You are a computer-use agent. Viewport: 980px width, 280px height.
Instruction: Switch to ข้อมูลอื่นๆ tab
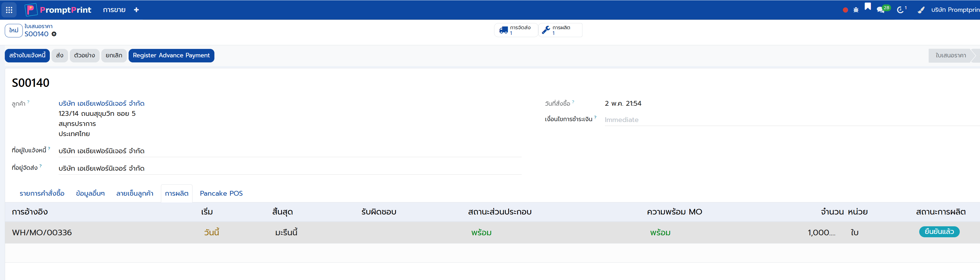click(90, 193)
